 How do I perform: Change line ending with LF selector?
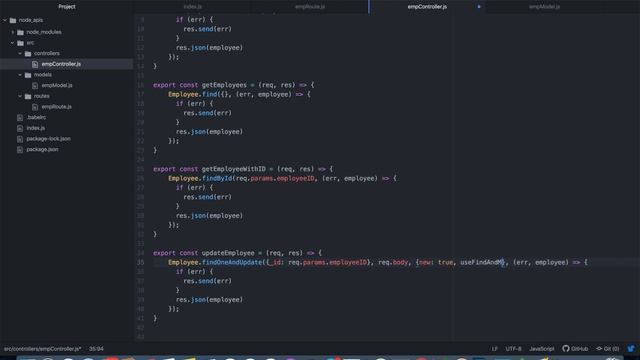click(494, 349)
